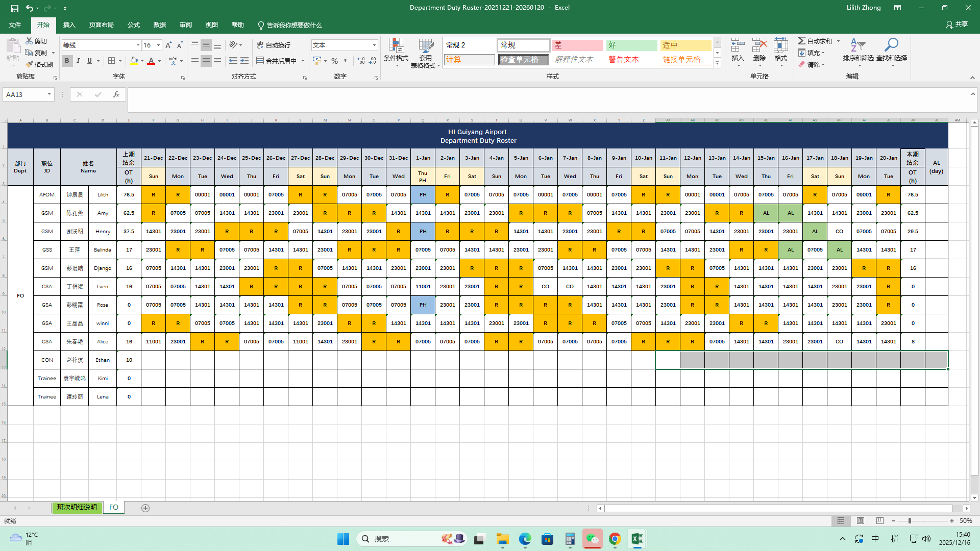980x551 pixels.
Task: Switch to the 班次明细说明 sheet tab
Action: tap(77, 508)
